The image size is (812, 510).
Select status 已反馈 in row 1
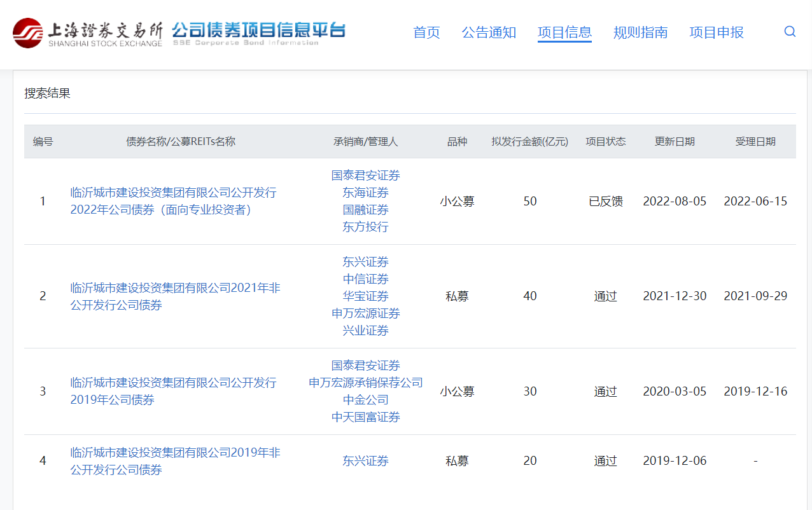tap(606, 202)
